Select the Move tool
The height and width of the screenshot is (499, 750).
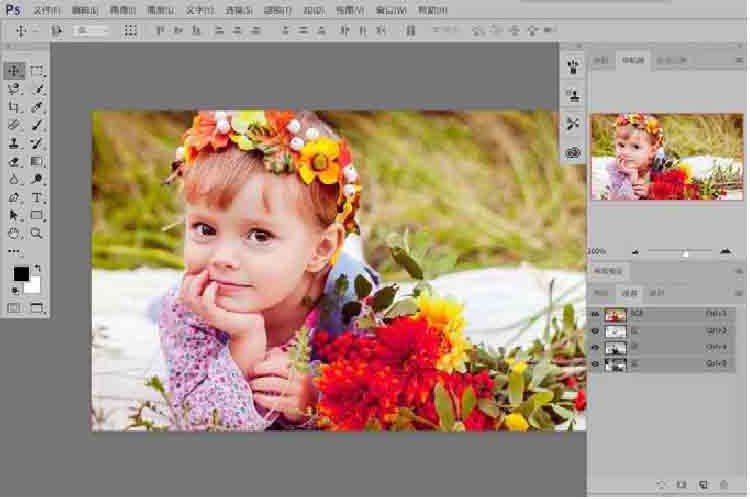[14, 71]
